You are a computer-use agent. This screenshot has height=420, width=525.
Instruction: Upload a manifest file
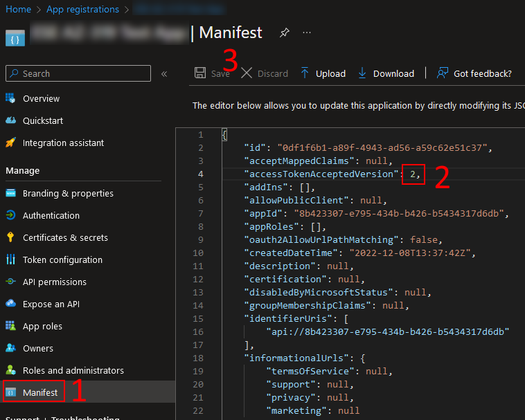click(323, 73)
